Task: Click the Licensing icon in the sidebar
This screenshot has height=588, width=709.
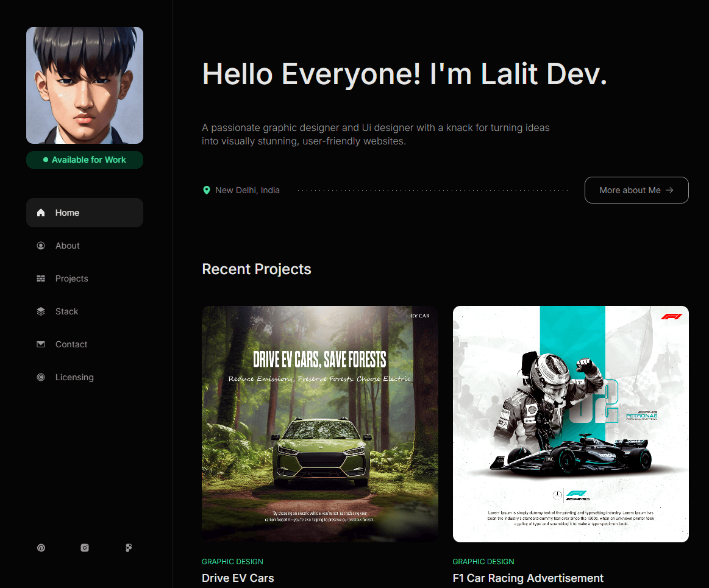Action: click(x=40, y=377)
